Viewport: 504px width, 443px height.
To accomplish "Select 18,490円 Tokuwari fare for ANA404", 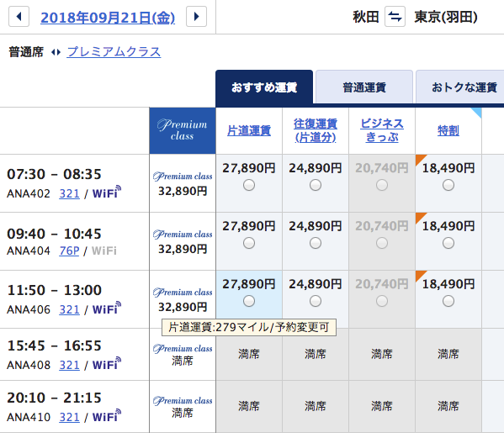I will point(448,243).
